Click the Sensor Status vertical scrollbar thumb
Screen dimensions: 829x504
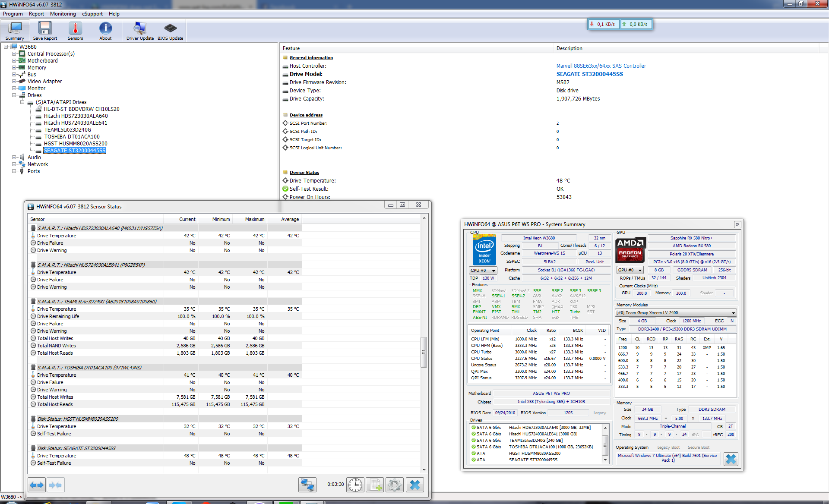[424, 352]
